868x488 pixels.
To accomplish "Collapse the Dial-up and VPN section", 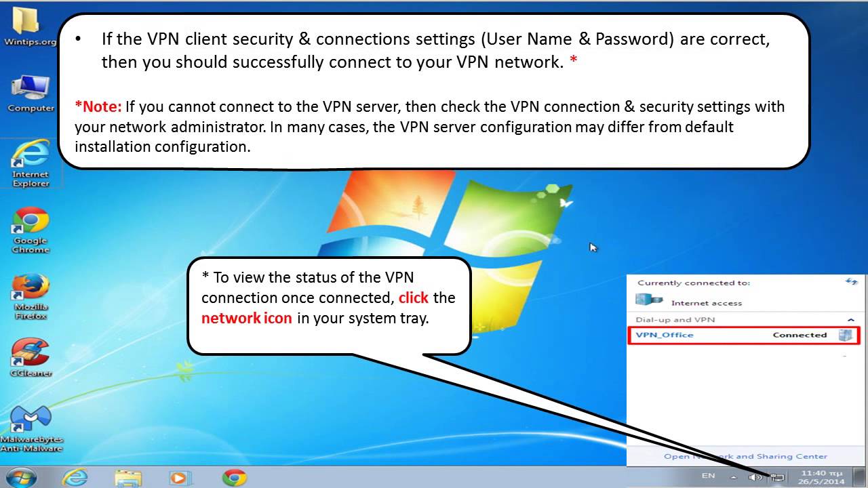I will pos(851,319).
